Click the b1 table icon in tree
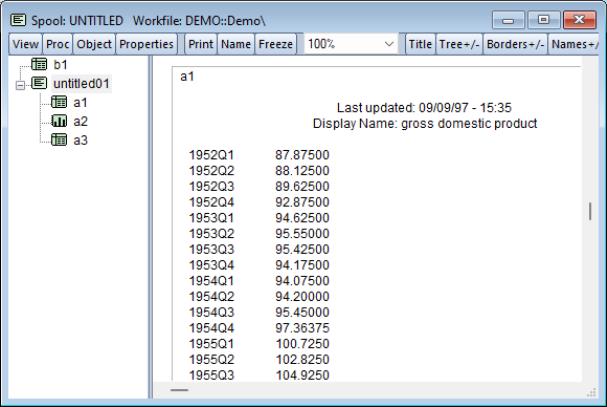Image resolution: width=607 pixels, height=407 pixels. [x=41, y=64]
